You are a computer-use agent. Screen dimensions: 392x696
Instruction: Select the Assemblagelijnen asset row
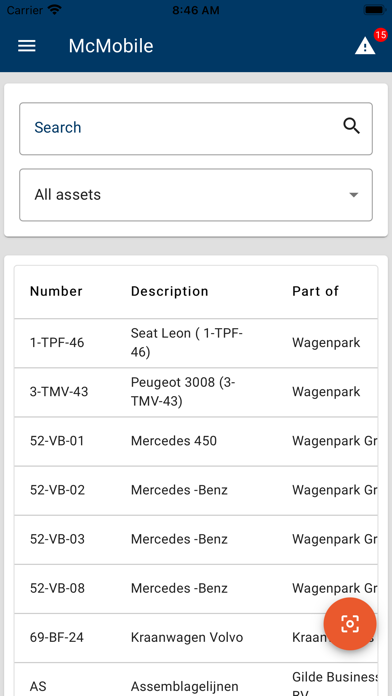(x=196, y=680)
